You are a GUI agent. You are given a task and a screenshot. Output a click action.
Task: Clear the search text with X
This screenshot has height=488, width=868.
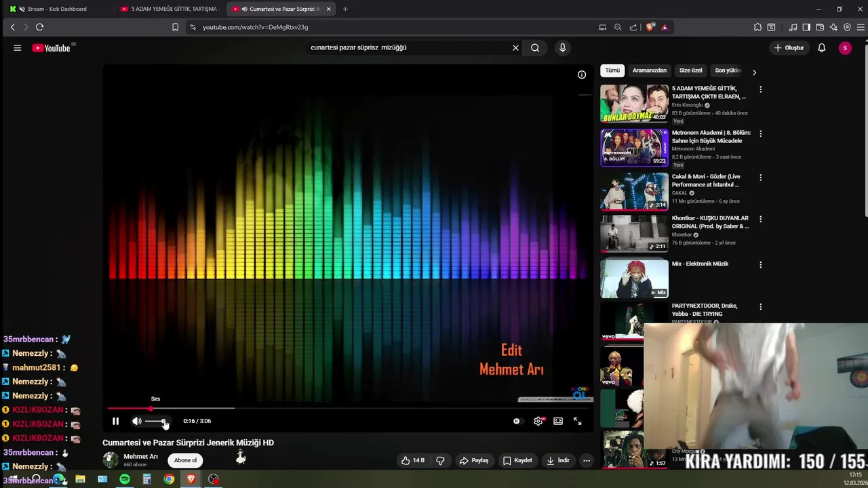515,48
